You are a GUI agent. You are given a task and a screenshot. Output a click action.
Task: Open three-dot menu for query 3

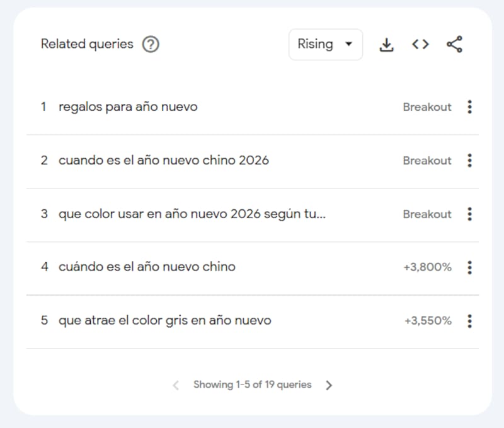coord(469,214)
